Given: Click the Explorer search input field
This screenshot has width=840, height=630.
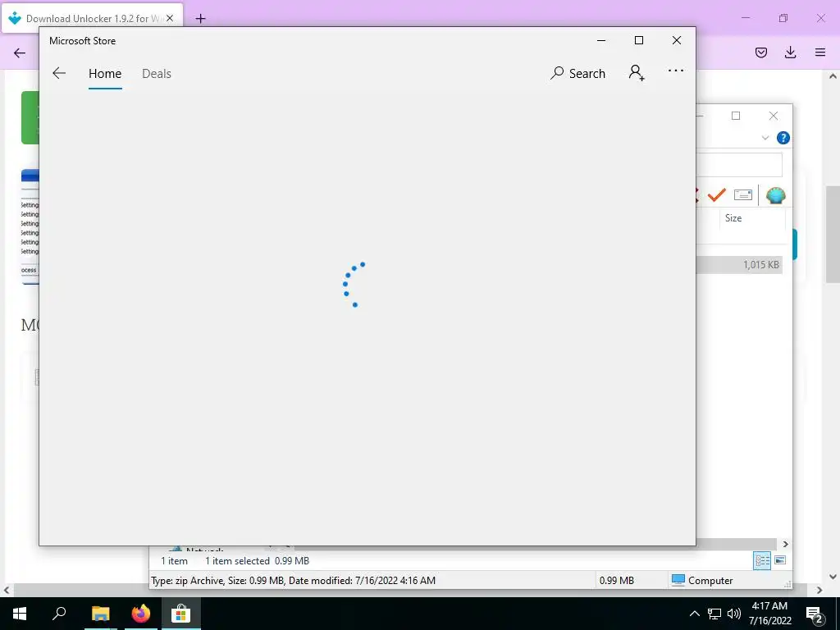Looking at the screenshot, I should pos(739,164).
